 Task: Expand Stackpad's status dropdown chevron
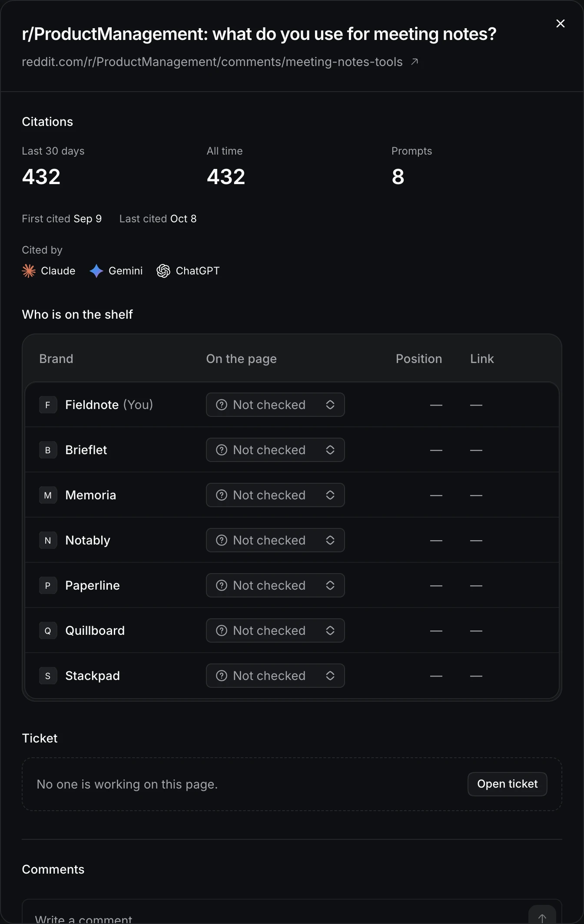tap(330, 676)
